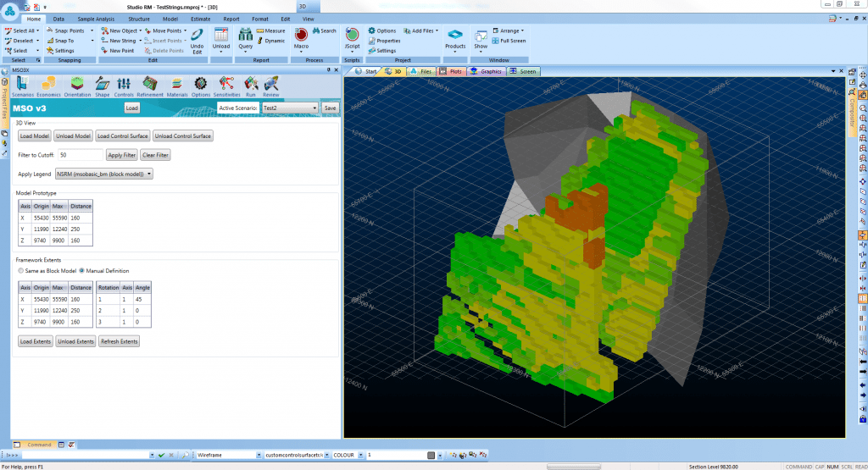Image resolution: width=868 pixels, height=470 pixels.
Task: Click the Unload Model button
Action: pyautogui.click(x=73, y=136)
